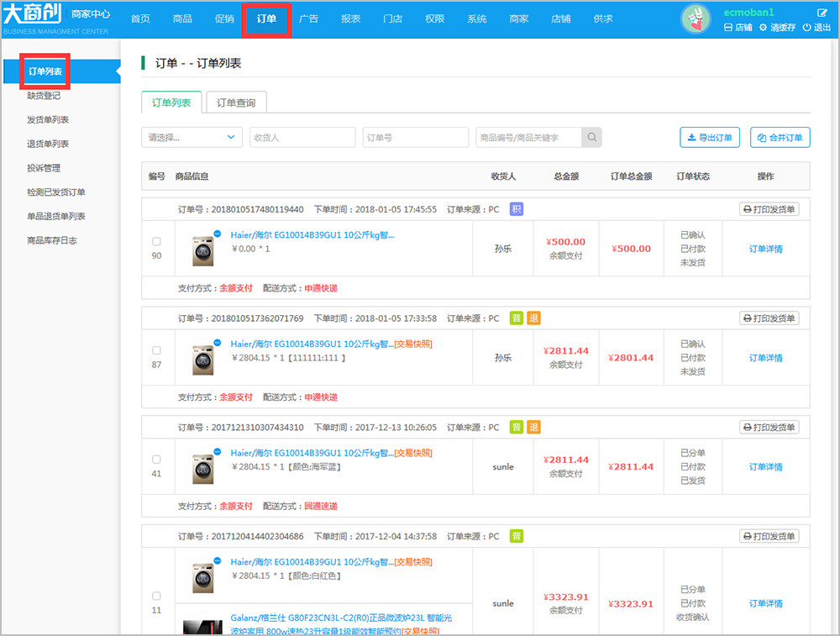
Task: Focus the 收货人 input field
Action: [302, 137]
